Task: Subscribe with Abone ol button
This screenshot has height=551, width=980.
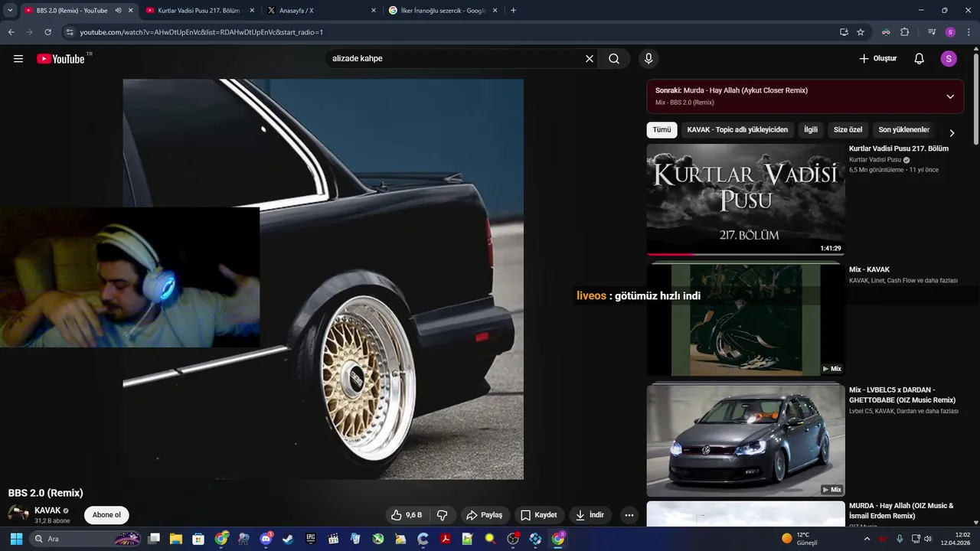Action: pos(106,515)
